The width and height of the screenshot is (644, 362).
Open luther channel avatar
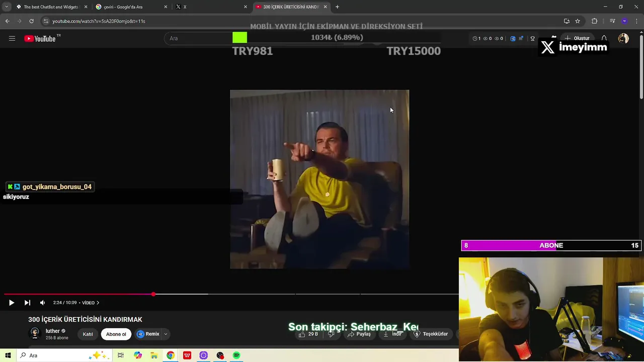coord(35,333)
